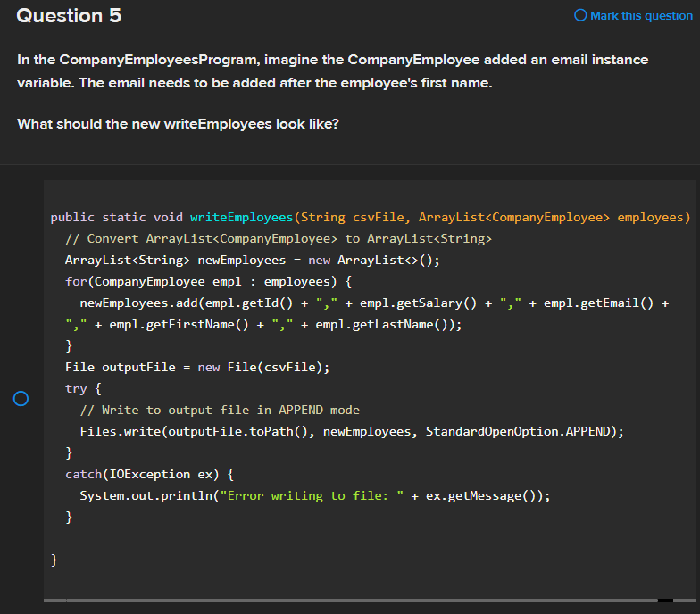Click the 'System.out.println' error message line
The image size is (700, 614).
coord(315,496)
